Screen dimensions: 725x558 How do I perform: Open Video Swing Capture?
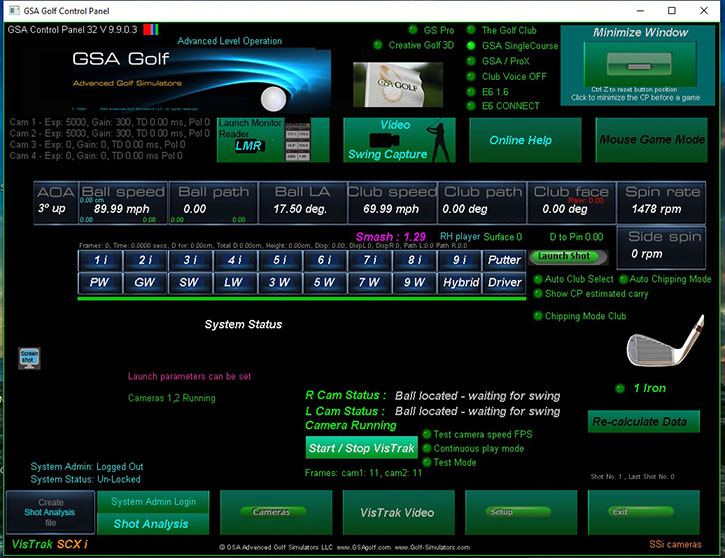point(399,140)
